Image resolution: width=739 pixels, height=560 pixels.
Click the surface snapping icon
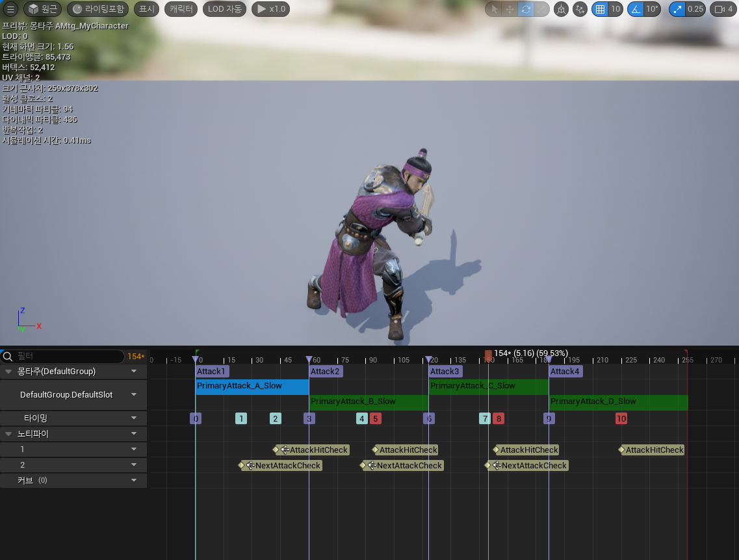click(x=580, y=9)
